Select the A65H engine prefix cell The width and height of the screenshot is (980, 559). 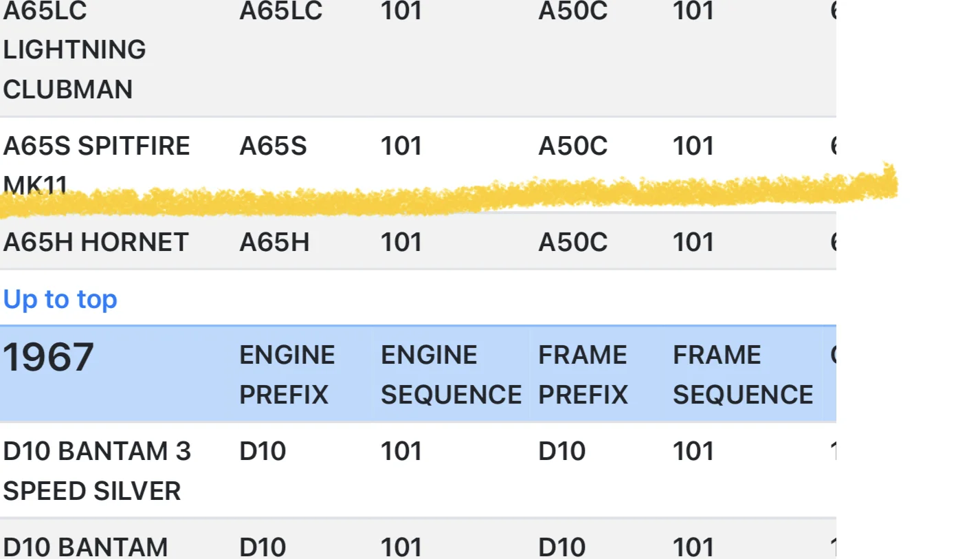tap(274, 243)
